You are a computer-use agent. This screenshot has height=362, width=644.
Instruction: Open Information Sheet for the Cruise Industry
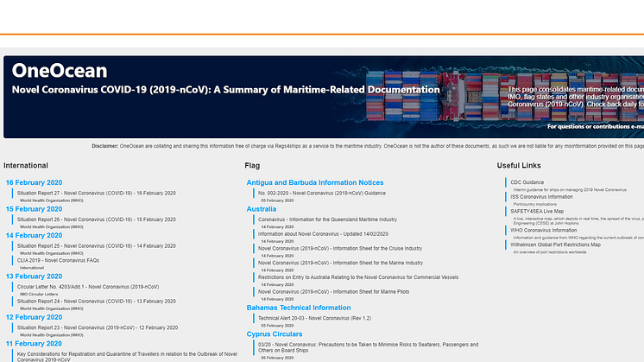339,248
